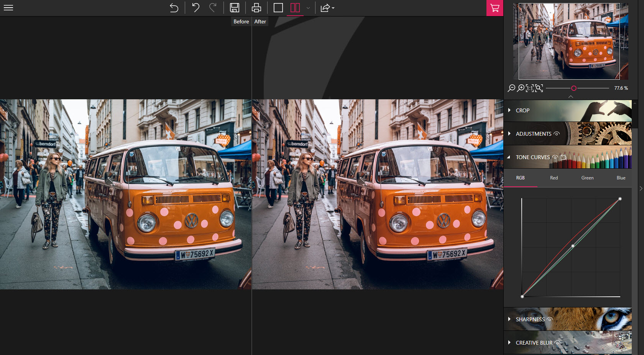Viewport: 644px width, 355px height.
Task: Switch to the Red curve tab
Action: pos(554,178)
